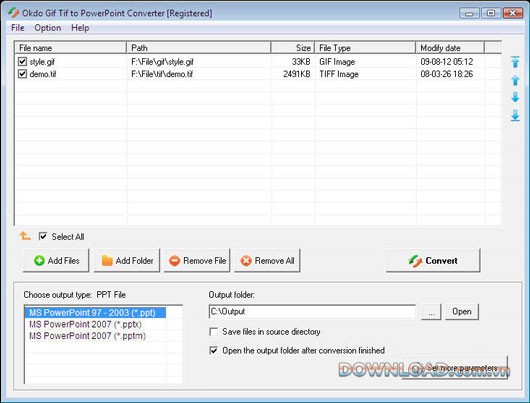This screenshot has height=403, width=530.
Task: Click the Add Folder button
Action: coord(127,260)
